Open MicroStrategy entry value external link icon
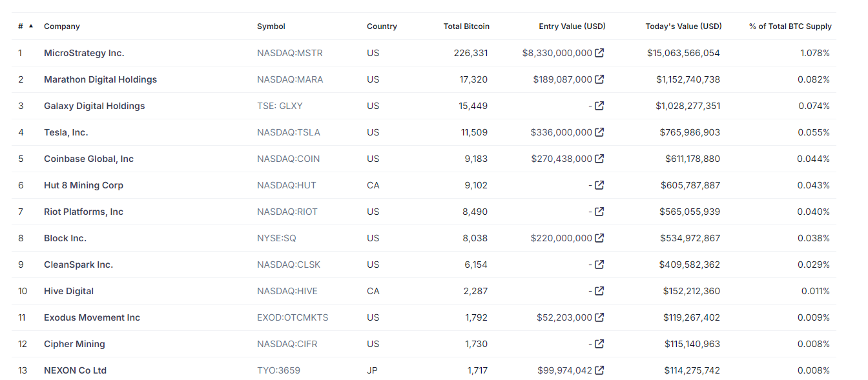The height and width of the screenshot is (380, 868). [599, 53]
